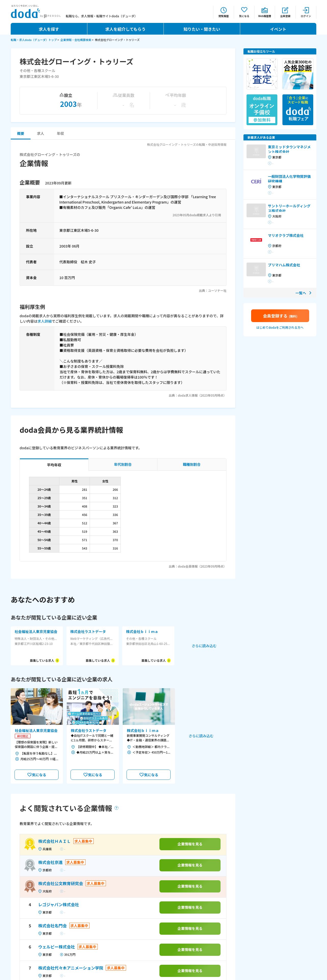Switch to the 年収 tab

[60, 134]
